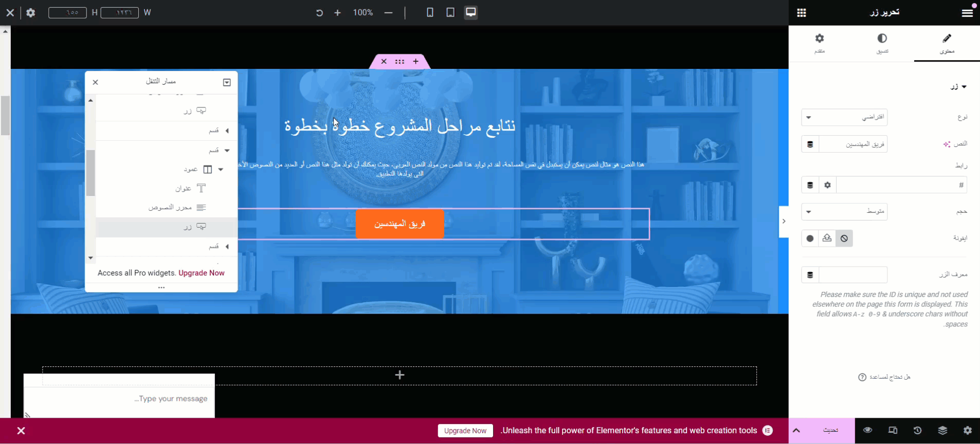Click the add new section plus icon

point(400,375)
